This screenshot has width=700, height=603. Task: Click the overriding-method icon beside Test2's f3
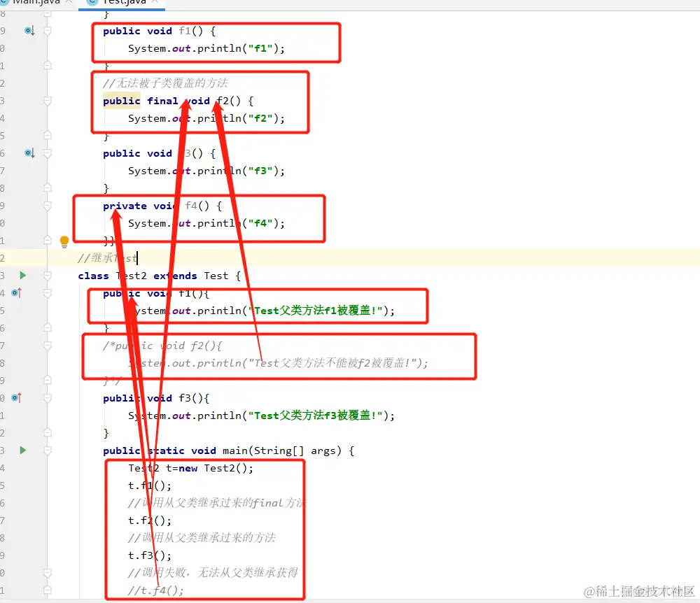click(26, 398)
